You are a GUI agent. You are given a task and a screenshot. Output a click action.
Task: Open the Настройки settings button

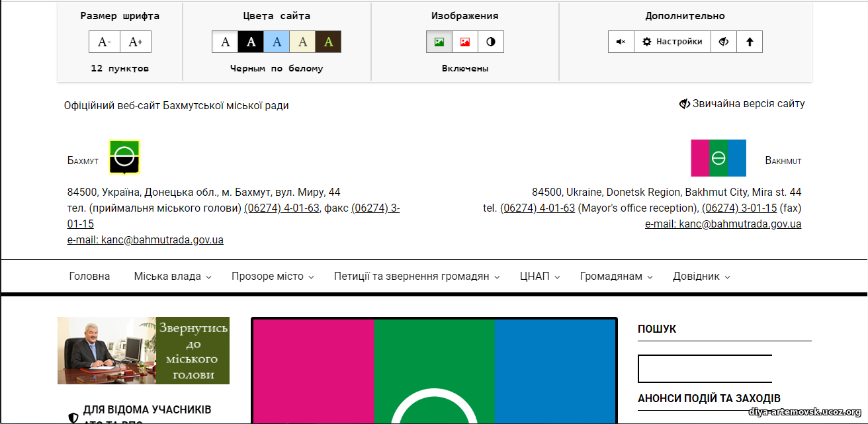pyautogui.click(x=673, y=42)
